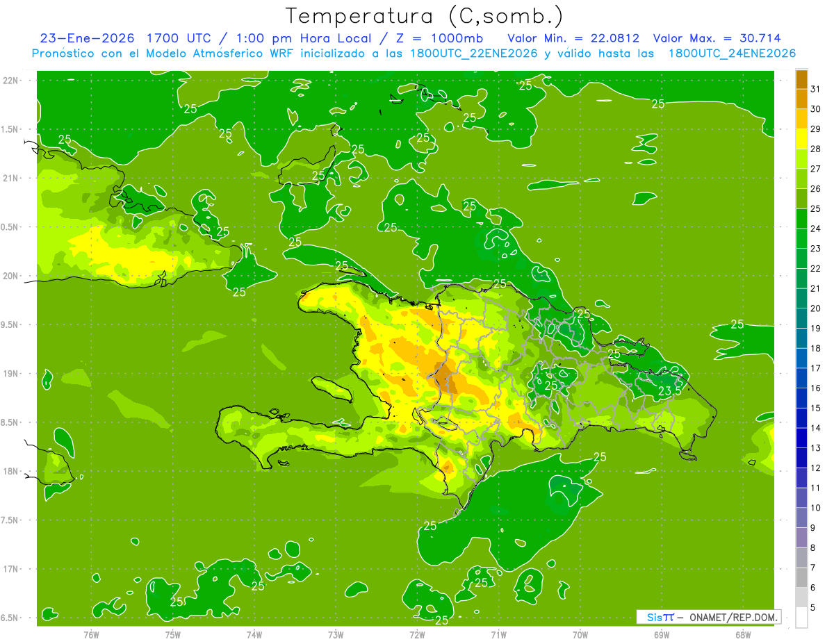The image size is (834, 644).
Task: Click the '14' value on the color scale
Action: coord(816,428)
